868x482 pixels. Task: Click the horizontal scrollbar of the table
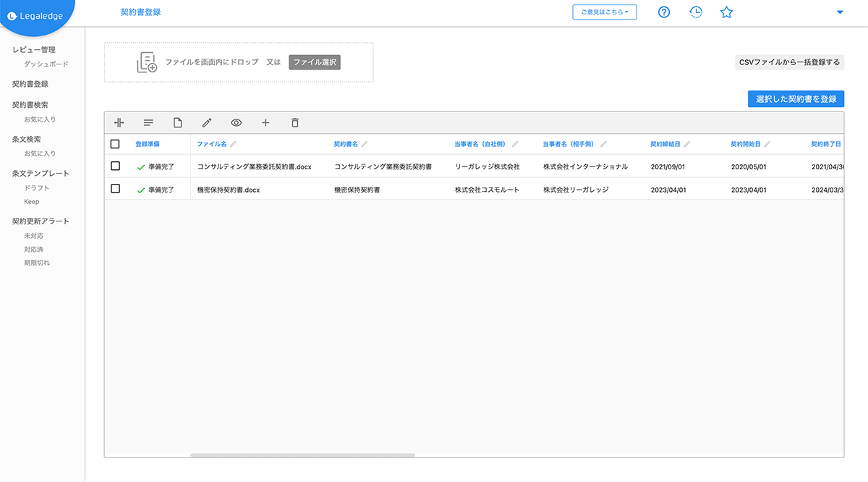(302, 455)
